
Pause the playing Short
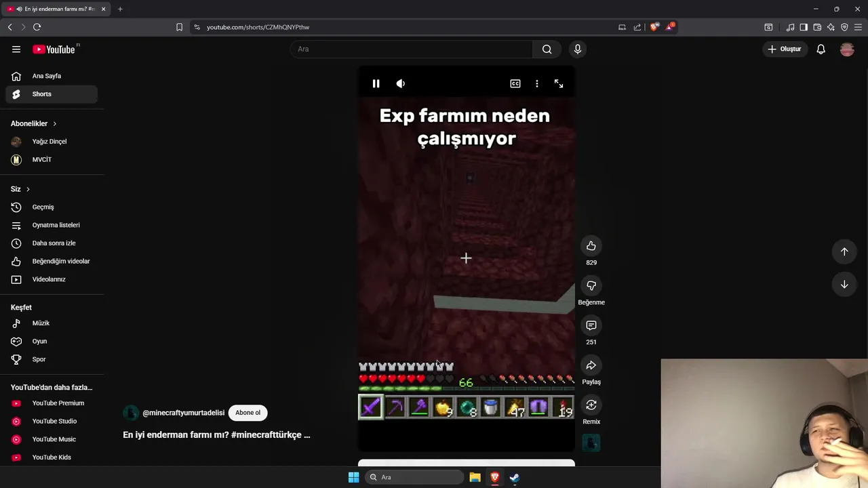(376, 83)
